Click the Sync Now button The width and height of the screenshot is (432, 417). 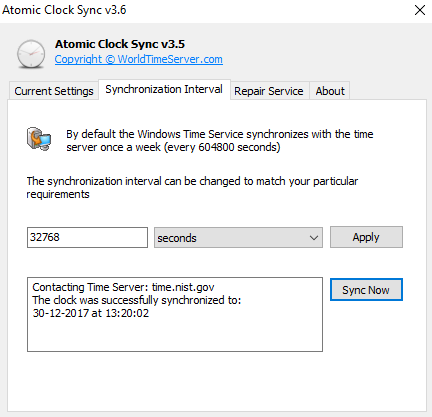(x=366, y=290)
